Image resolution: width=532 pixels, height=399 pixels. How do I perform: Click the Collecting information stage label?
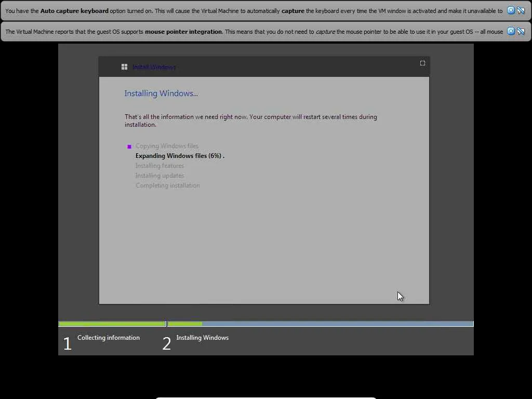(x=109, y=338)
